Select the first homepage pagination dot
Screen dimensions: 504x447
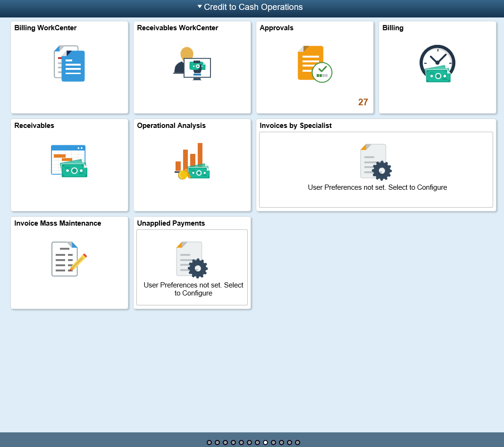coord(209,442)
